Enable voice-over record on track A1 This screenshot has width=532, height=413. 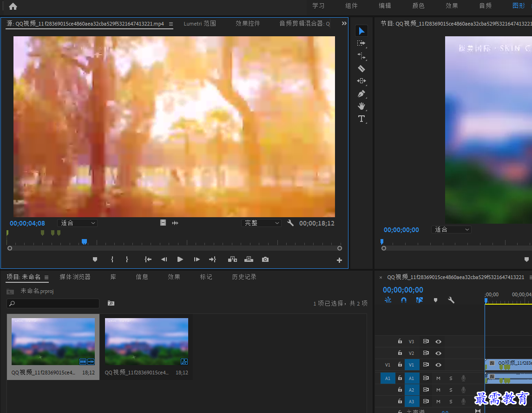click(x=463, y=379)
